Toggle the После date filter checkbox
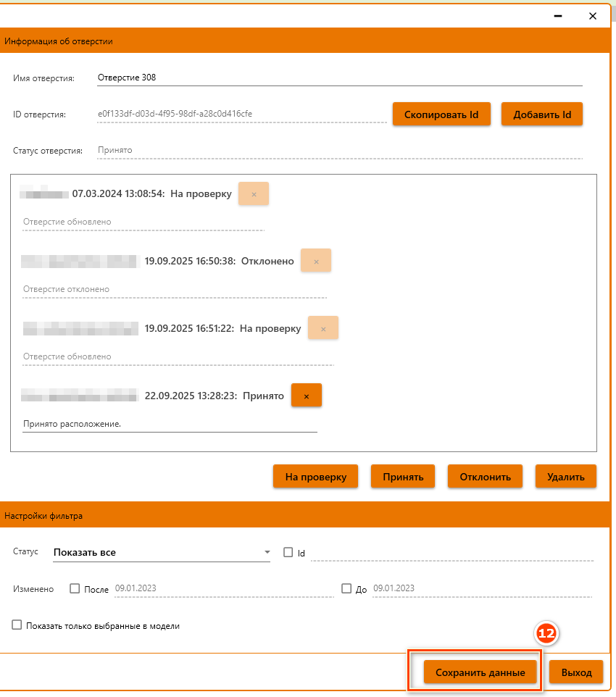 75,588
